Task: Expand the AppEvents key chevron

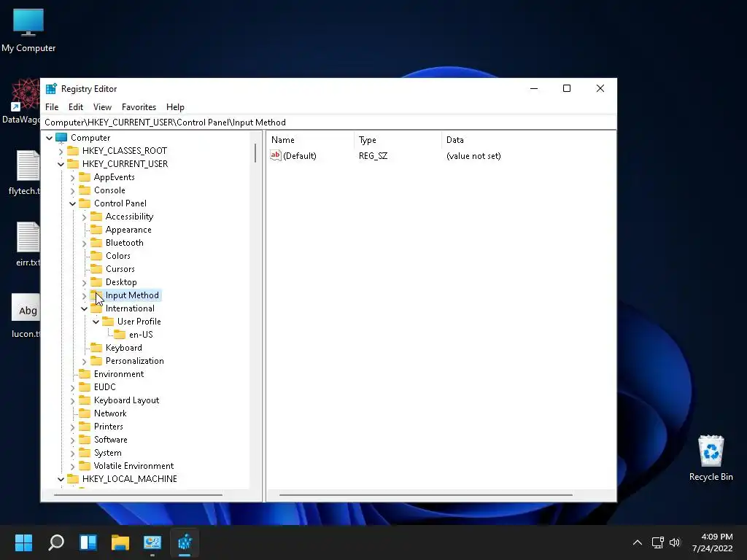Action: [x=72, y=178]
